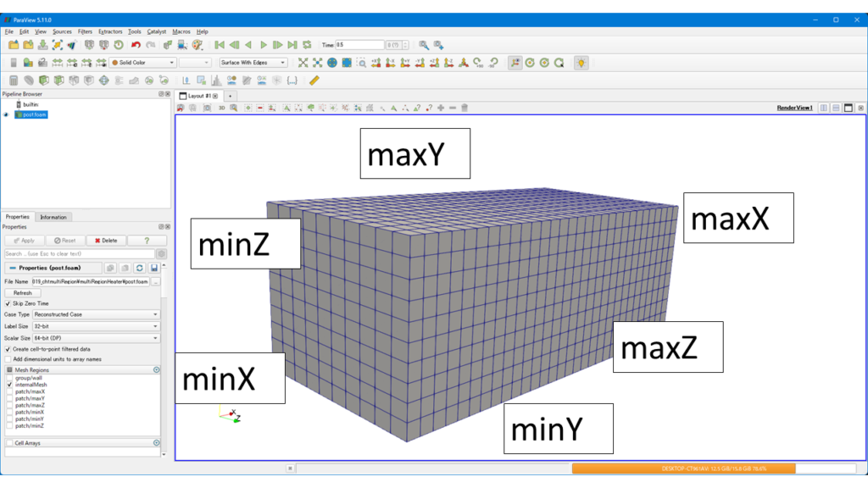Check Add dimensional units to array names
868x488 pixels.
(8, 359)
